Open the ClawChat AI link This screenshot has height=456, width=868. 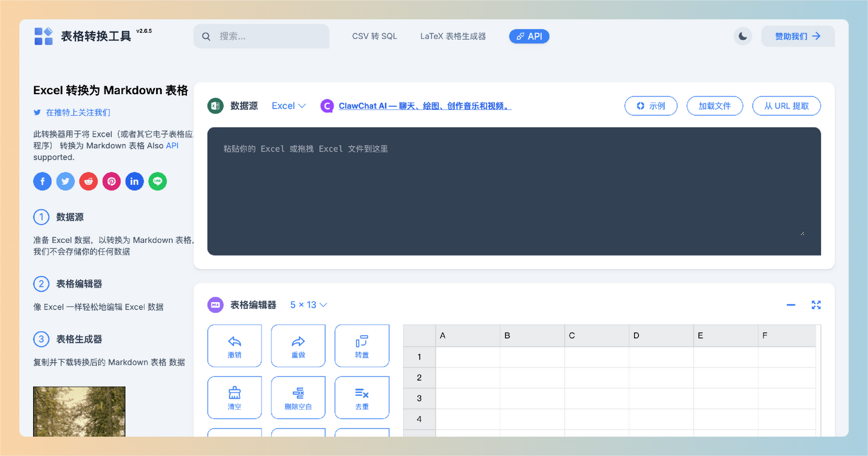tap(424, 106)
